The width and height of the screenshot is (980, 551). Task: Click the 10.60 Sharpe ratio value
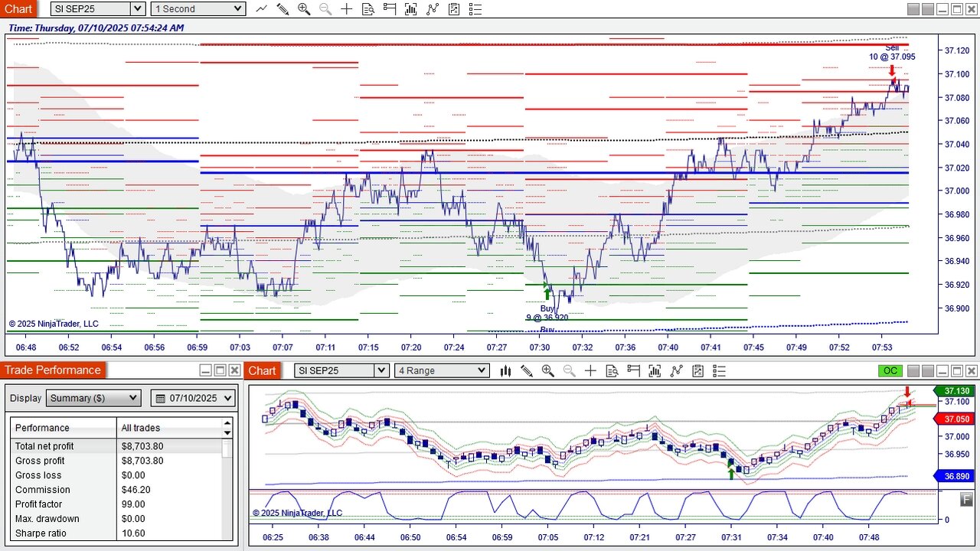[x=133, y=533]
